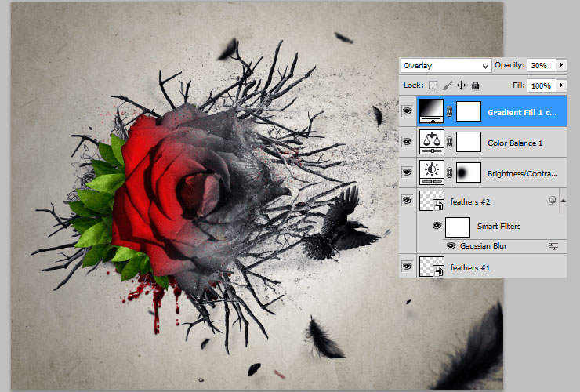Hide the Gradient Fill 1 layer

click(407, 112)
